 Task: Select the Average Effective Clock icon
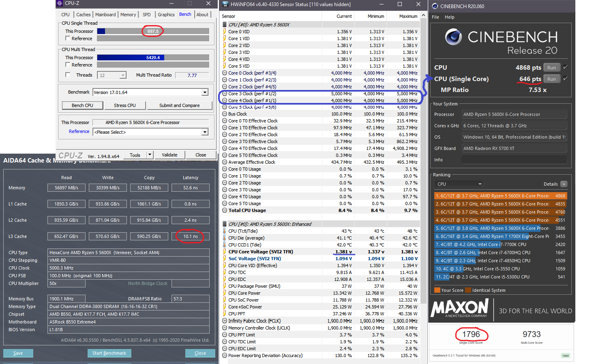(225, 162)
